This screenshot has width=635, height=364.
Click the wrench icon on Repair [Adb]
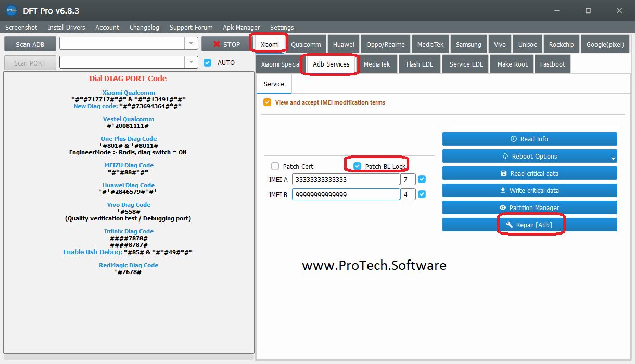510,225
